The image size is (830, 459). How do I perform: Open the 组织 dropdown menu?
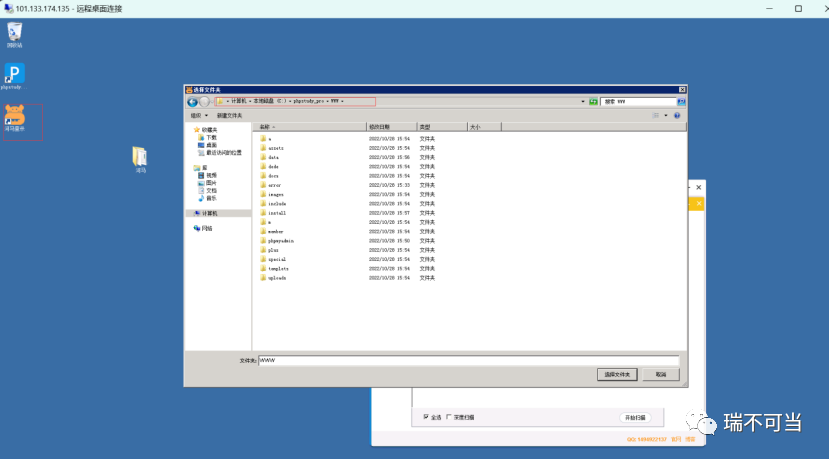tap(199, 115)
